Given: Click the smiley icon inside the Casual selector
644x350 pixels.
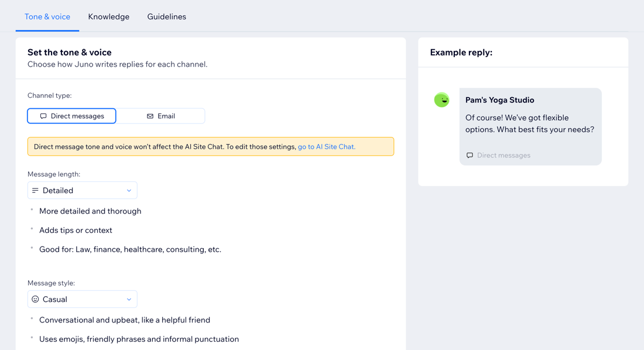Looking at the screenshot, I should pos(36,299).
